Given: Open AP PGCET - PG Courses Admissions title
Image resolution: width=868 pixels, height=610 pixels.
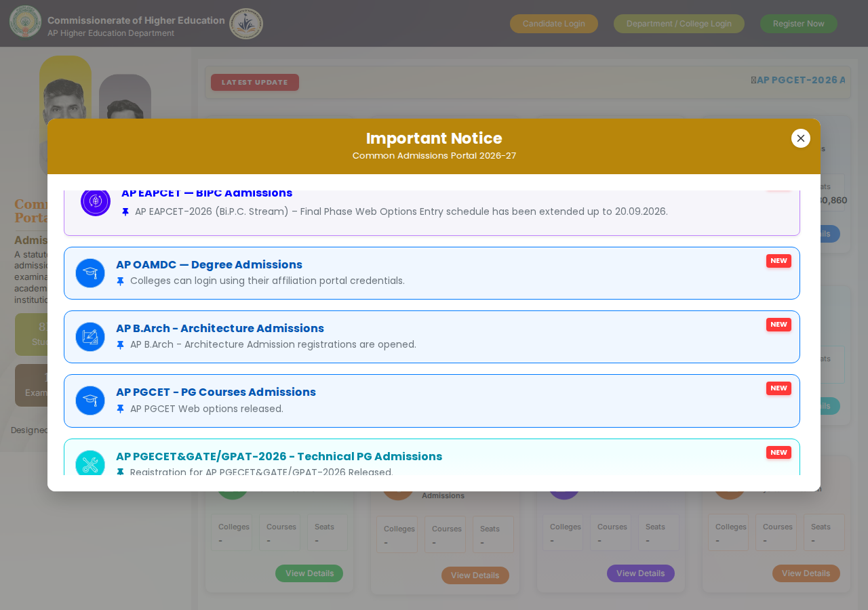Looking at the screenshot, I should 216,392.
